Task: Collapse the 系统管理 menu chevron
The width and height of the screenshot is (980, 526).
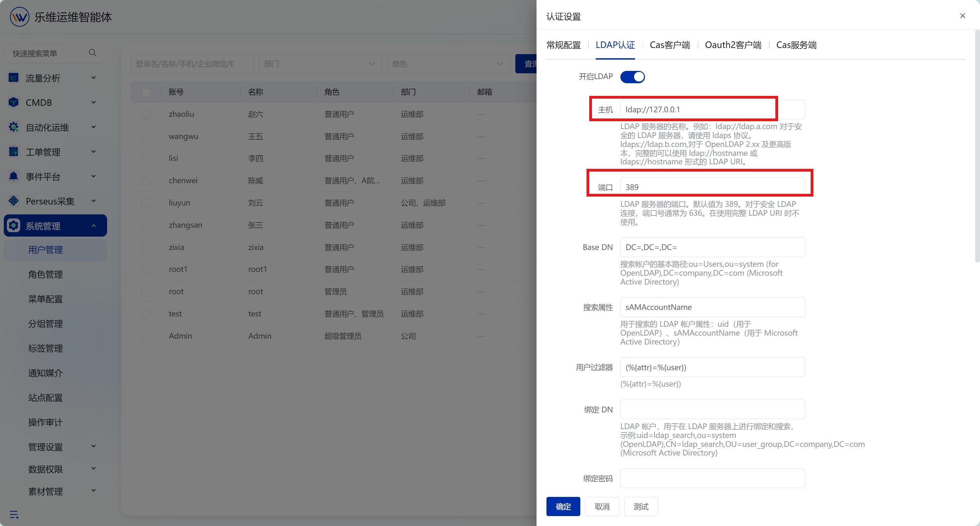Action: (94, 226)
